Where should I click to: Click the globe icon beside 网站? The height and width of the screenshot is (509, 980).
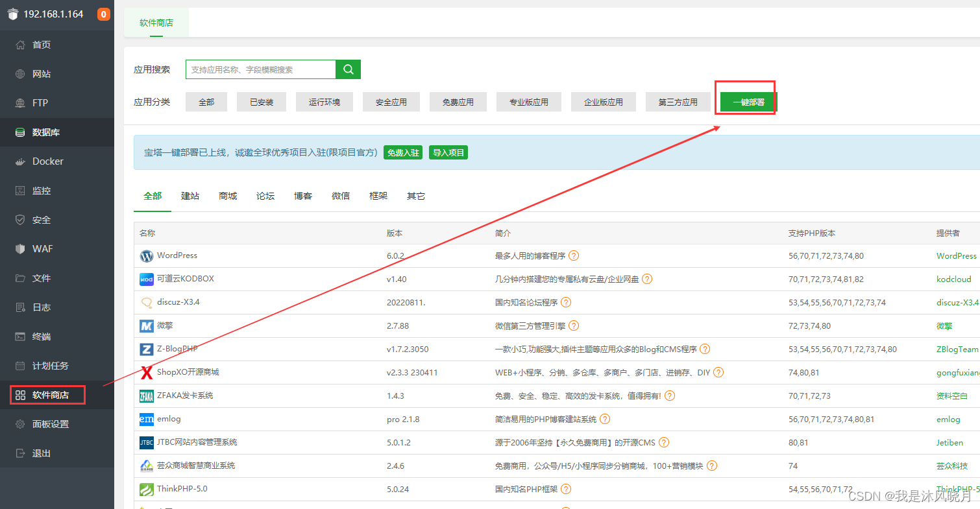point(20,74)
